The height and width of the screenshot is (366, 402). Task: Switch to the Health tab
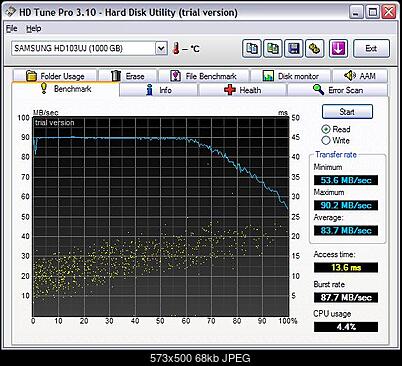tap(242, 90)
